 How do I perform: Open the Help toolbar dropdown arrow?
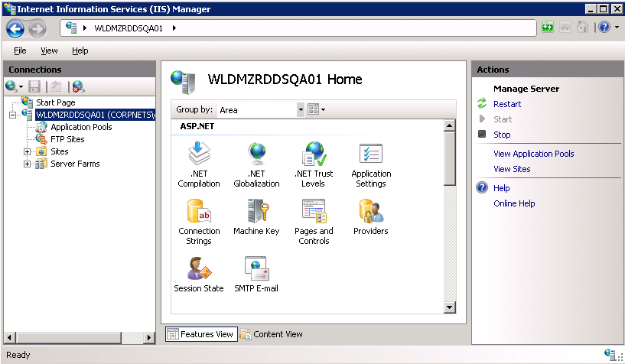coord(617,27)
